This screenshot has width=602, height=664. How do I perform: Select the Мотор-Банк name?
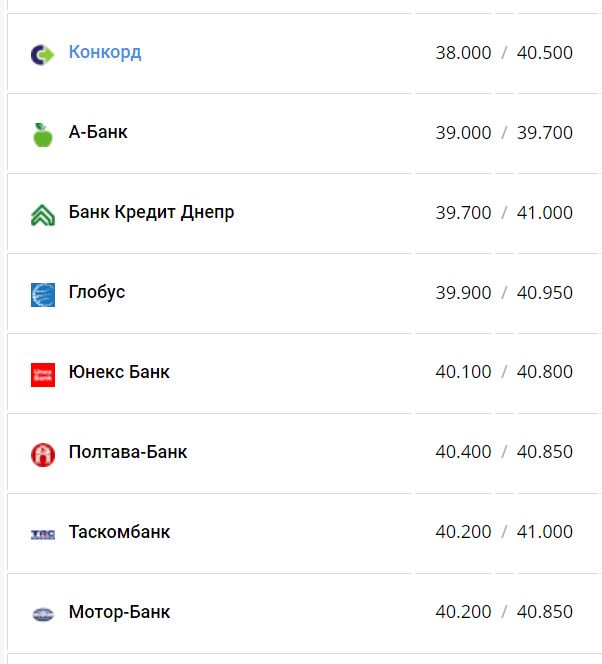[x=119, y=612]
